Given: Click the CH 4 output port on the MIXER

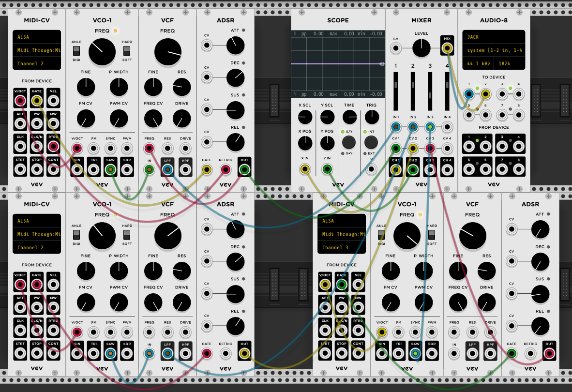Looking at the screenshot, I should [447, 170].
